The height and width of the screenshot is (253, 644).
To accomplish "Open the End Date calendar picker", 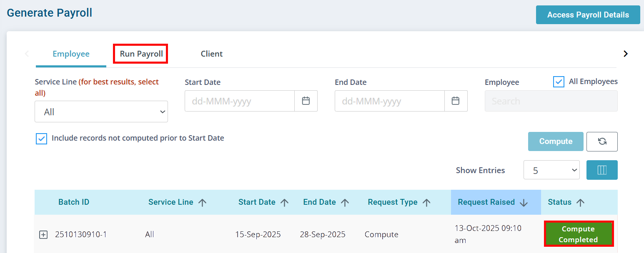I will click(x=456, y=101).
